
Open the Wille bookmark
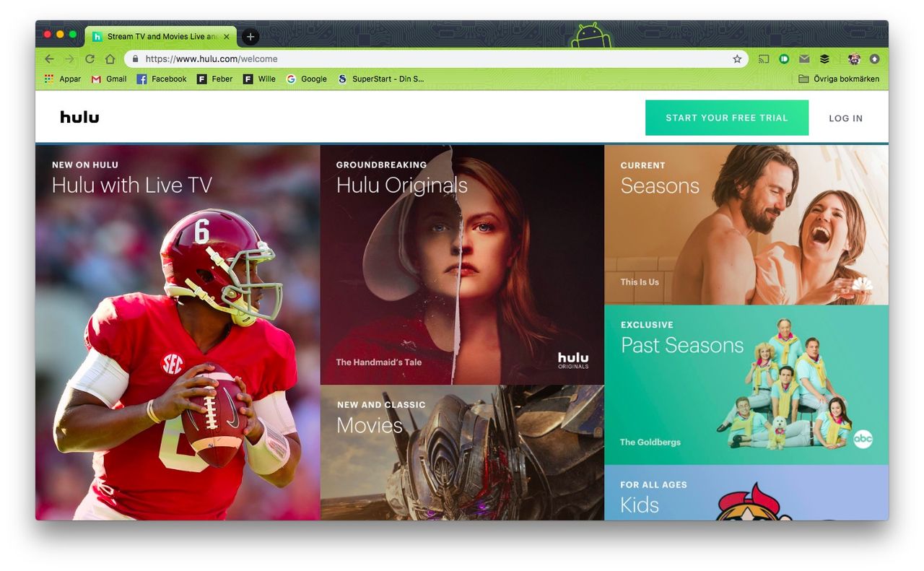pyautogui.click(x=259, y=79)
